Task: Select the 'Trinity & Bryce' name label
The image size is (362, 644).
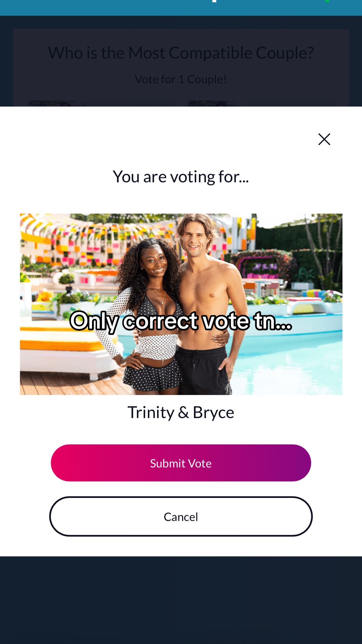Action: click(x=181, y=412)
